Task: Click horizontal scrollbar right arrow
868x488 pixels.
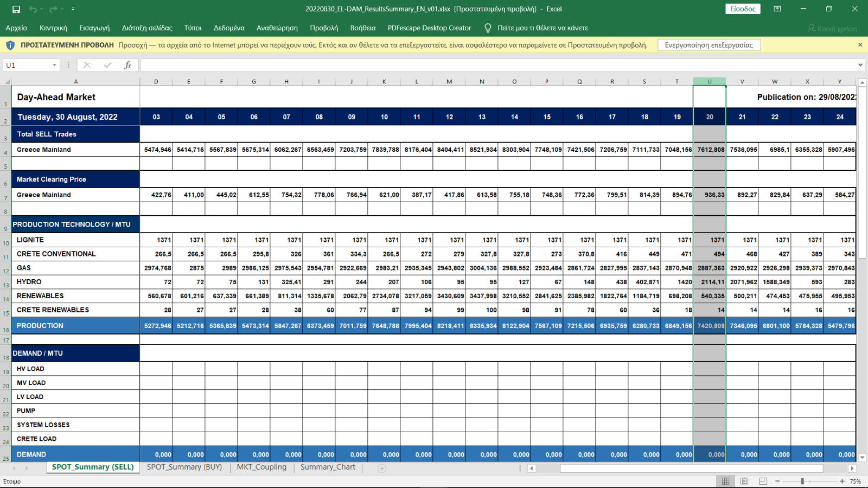Action: [852, 468]
